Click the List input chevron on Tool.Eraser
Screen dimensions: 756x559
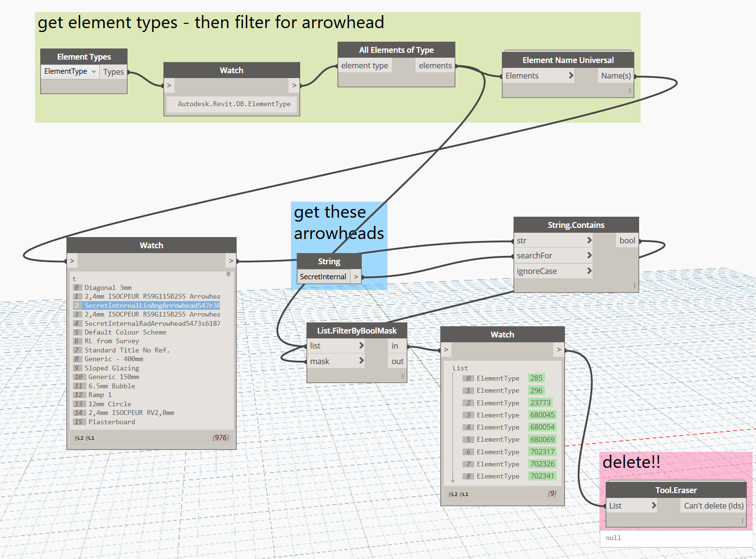coord(654,505)
